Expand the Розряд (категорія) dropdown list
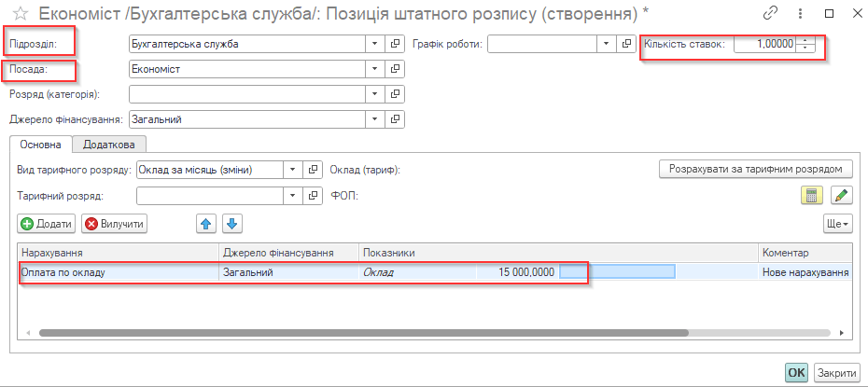 [375, 94]
